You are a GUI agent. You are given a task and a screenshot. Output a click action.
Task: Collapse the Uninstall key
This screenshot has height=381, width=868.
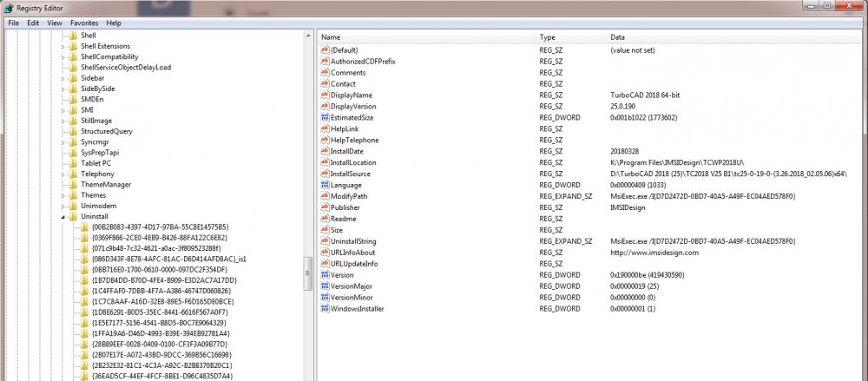[62, 216]
